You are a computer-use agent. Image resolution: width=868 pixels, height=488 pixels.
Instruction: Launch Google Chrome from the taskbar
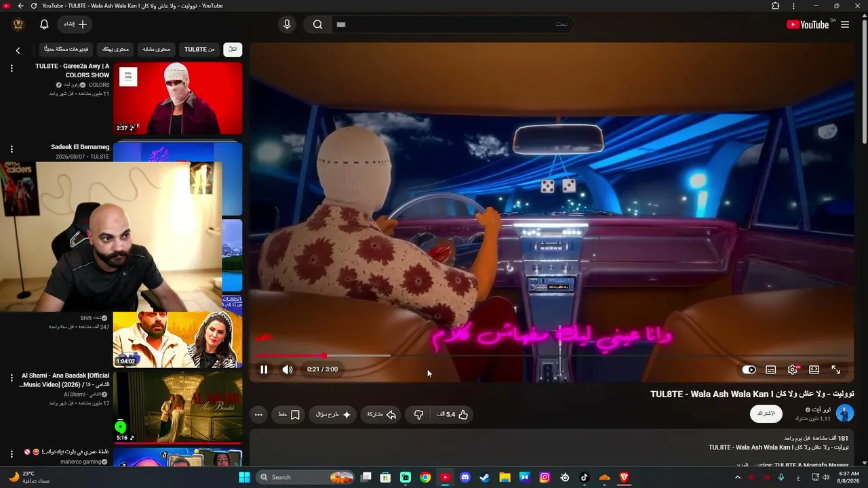[x=425, y=477]
